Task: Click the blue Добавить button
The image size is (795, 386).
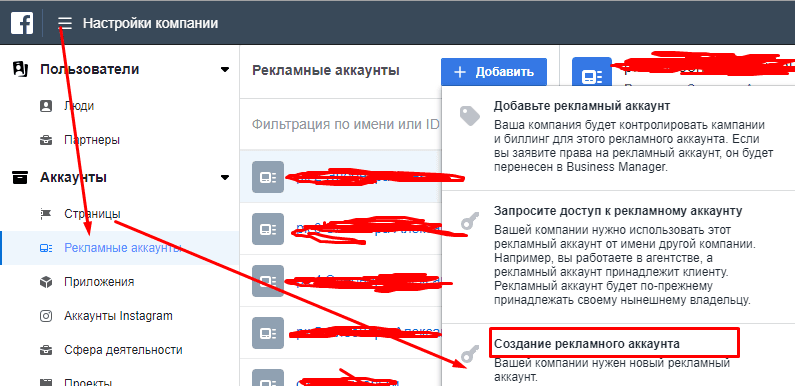Action: coord(494,72)
